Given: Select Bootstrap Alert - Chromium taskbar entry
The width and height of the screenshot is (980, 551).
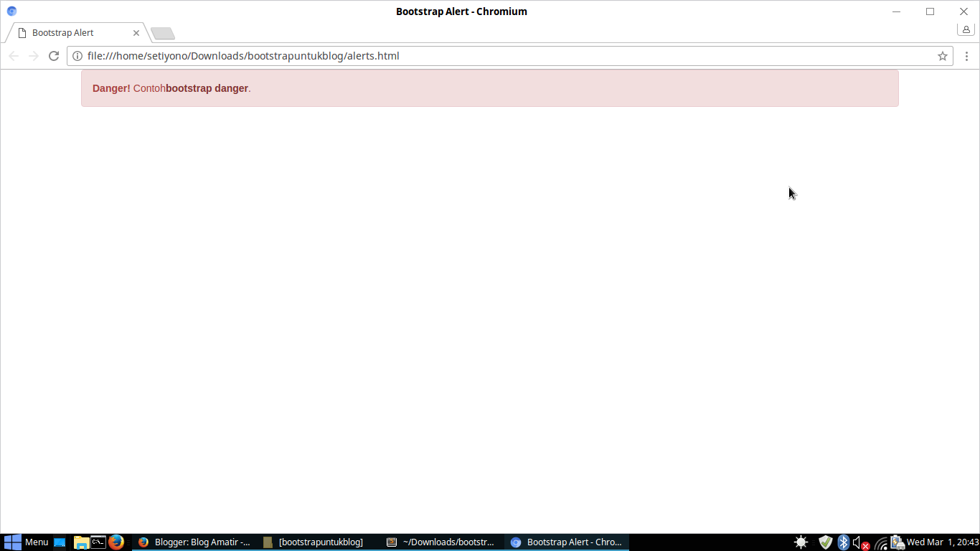Looking at the screenshot, I should pos(567,542).
